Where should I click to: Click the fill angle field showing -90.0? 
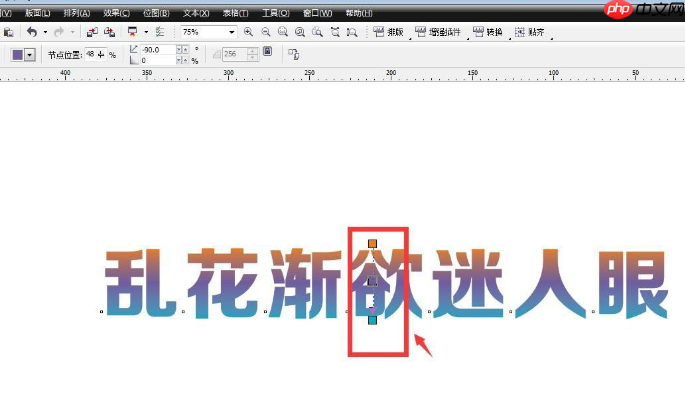158,50
